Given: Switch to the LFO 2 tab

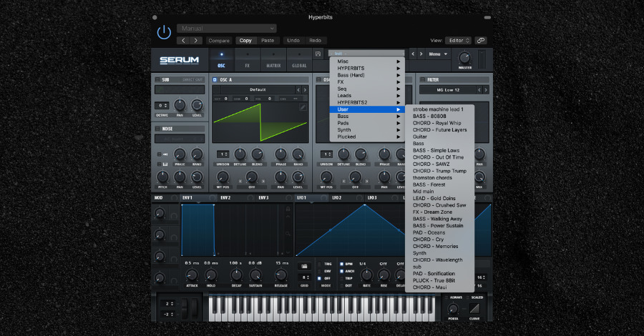Looking at the screenshot, I should 346,198.
